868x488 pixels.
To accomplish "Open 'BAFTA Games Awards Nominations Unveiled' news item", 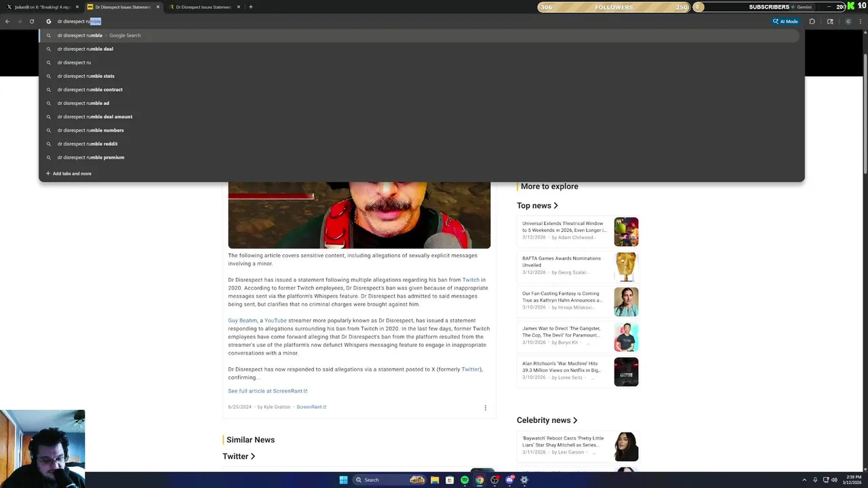I will 578,266.
